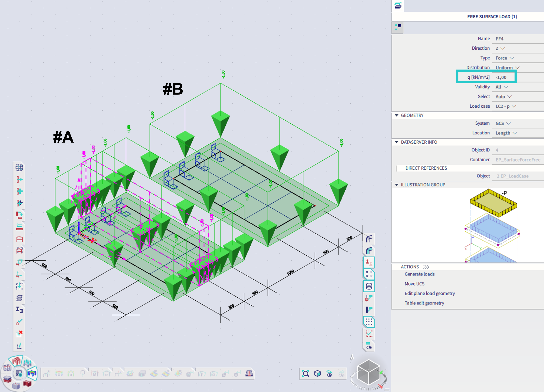
Task: Toggle the dot grid display button
Action: tap(369, 322)
